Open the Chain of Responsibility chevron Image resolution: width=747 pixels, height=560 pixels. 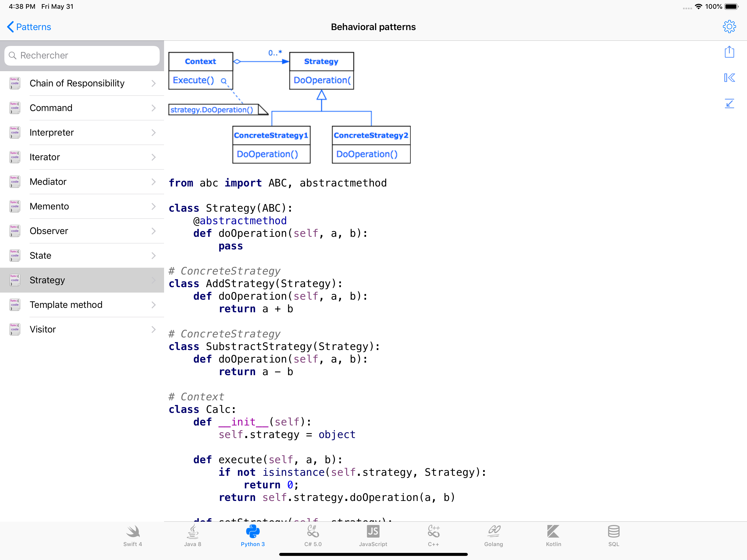pyautogui.click(x=154, y=83)
